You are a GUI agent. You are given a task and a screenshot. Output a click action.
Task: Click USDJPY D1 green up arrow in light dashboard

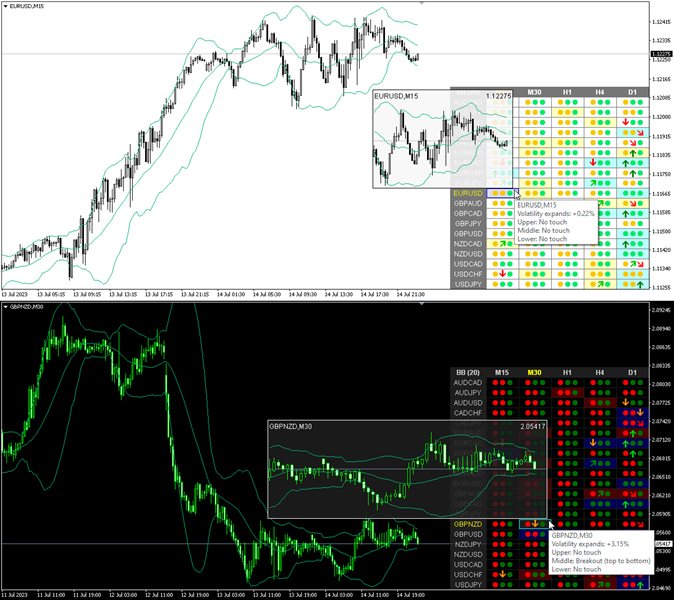[640, 284]
